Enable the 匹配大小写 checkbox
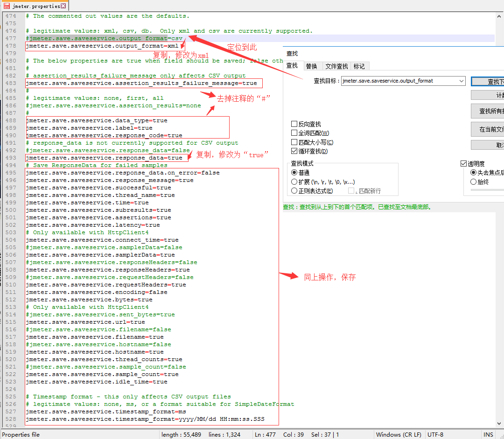Screen dimensions: 504x439 click(294, 142)
